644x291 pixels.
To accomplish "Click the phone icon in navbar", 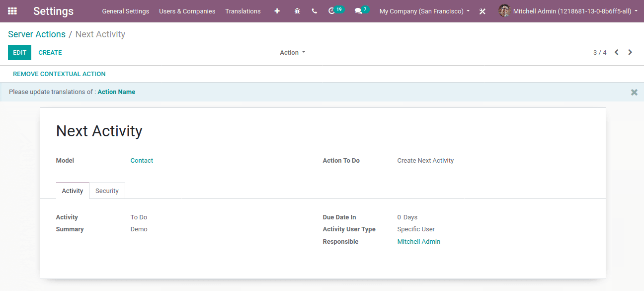I will click(315, 11).
